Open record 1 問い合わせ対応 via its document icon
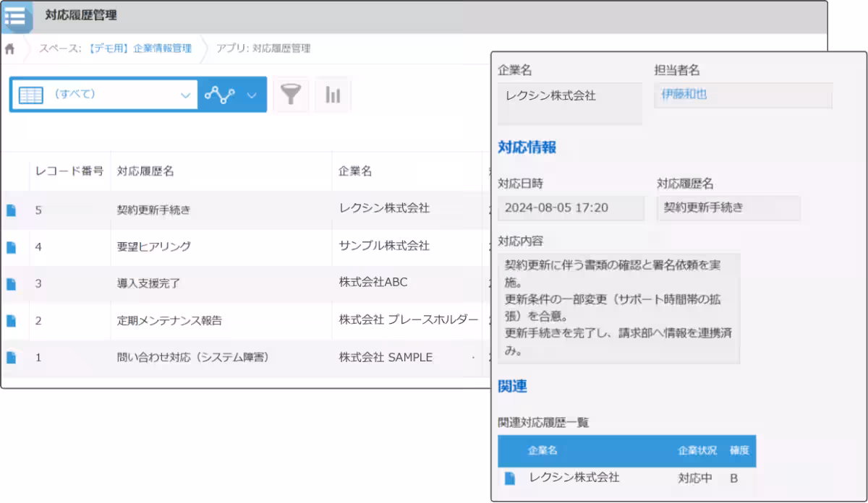The image size is (868, 503). pyautogui.click(x=10, y=357)
